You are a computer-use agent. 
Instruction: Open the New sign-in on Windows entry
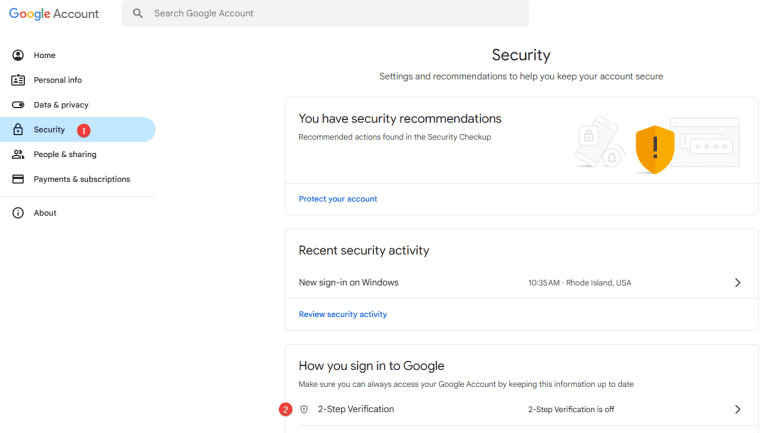pyautogui.click(x=349, y=283)
